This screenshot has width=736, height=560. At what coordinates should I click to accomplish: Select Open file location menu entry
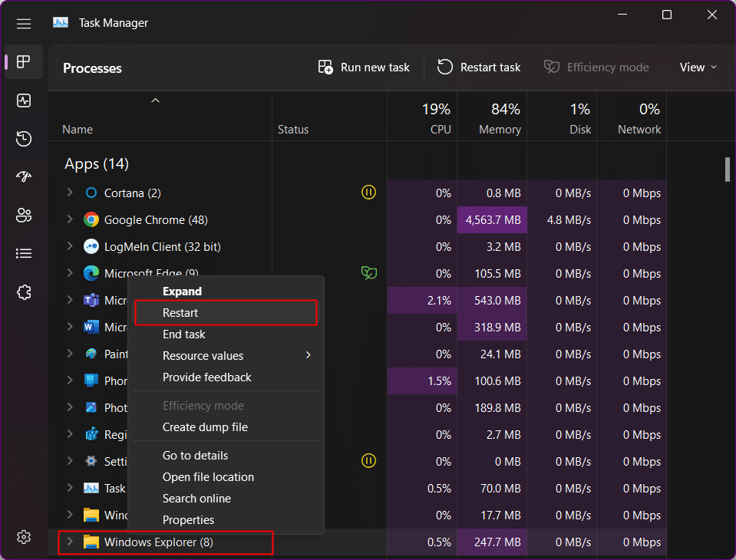[226, 477]
